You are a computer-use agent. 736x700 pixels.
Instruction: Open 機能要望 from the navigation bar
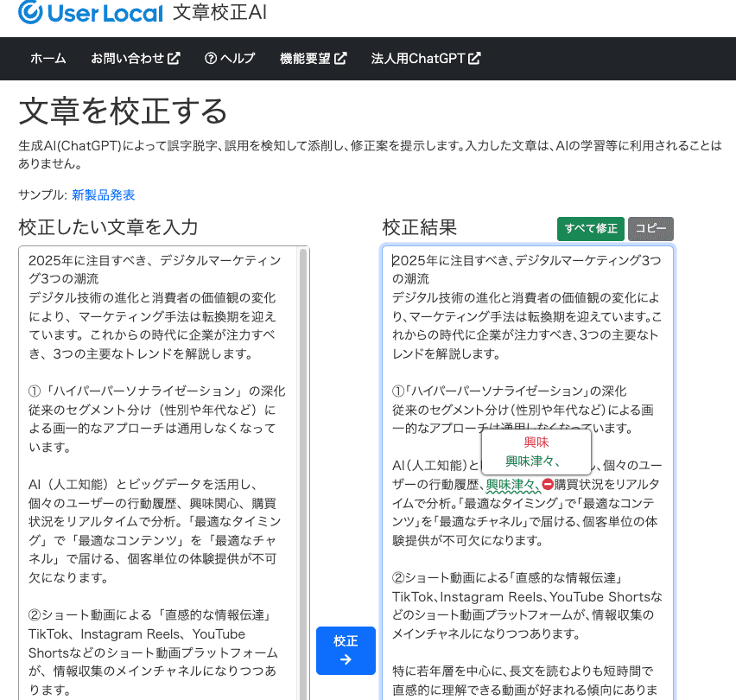click(x=306, y=59)
